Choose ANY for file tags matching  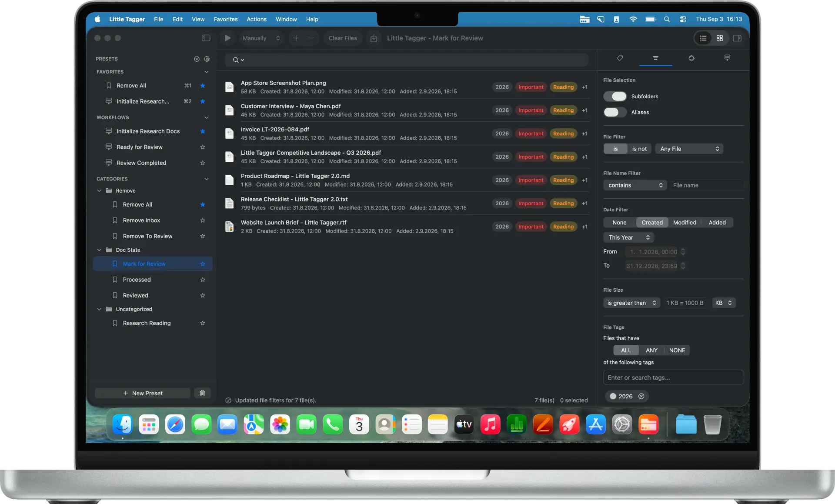pos(651,350)
